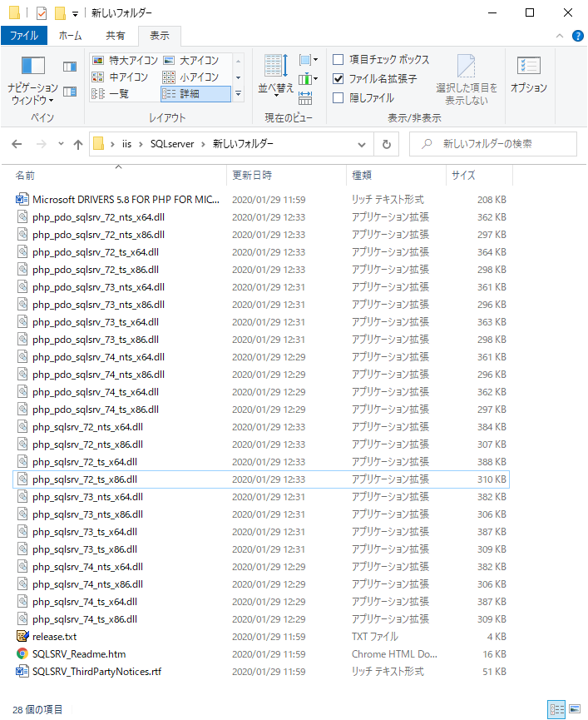The image size is (588, 720).
Task: Sort by 名前 column header
Action: pyautogui.click(x=118, y=175)
